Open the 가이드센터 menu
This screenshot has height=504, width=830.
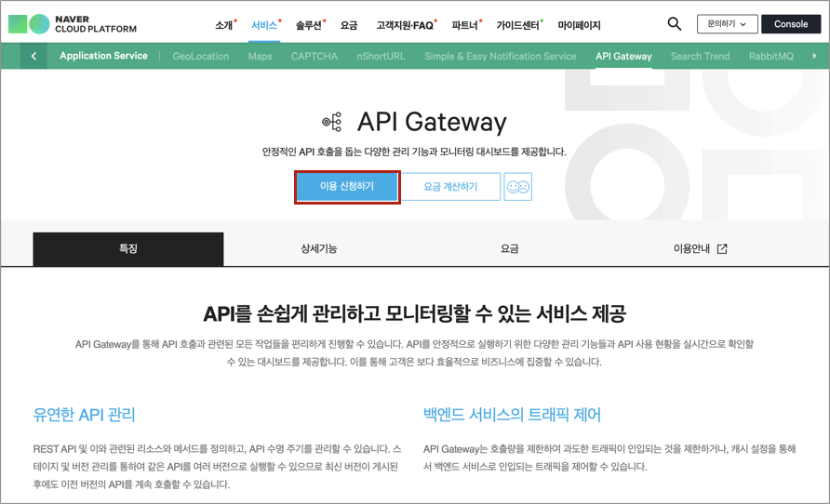tap(519, 25)
